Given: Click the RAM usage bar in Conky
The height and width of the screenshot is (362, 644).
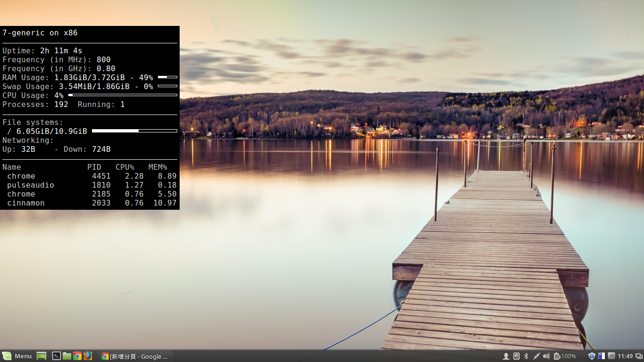Looking at the screenshot, I should [167, 77].
